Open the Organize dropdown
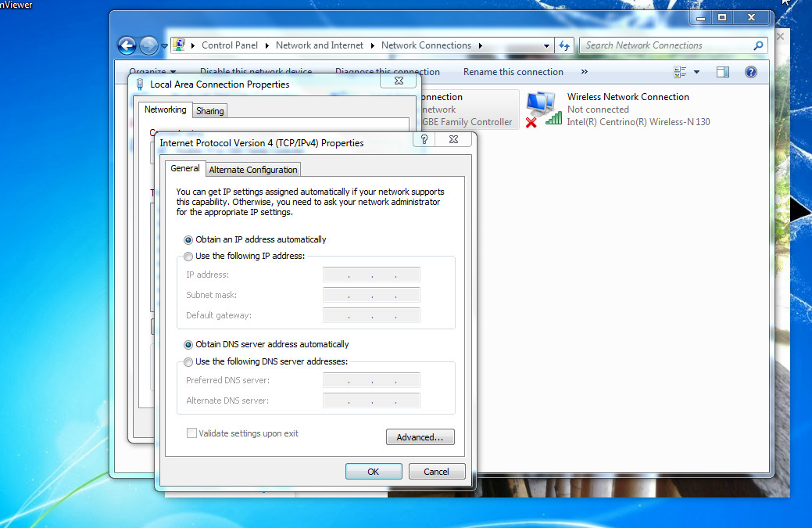 [153, 71]
